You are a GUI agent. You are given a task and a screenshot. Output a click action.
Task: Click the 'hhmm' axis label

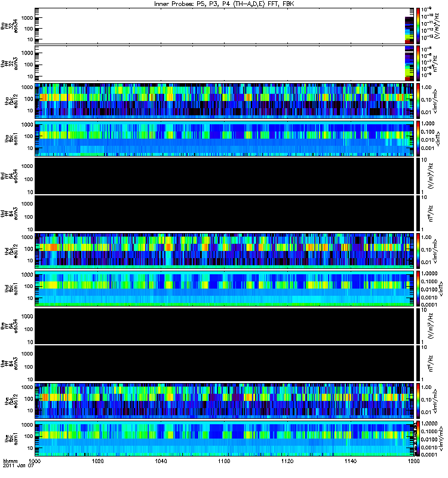coord(10,461)
